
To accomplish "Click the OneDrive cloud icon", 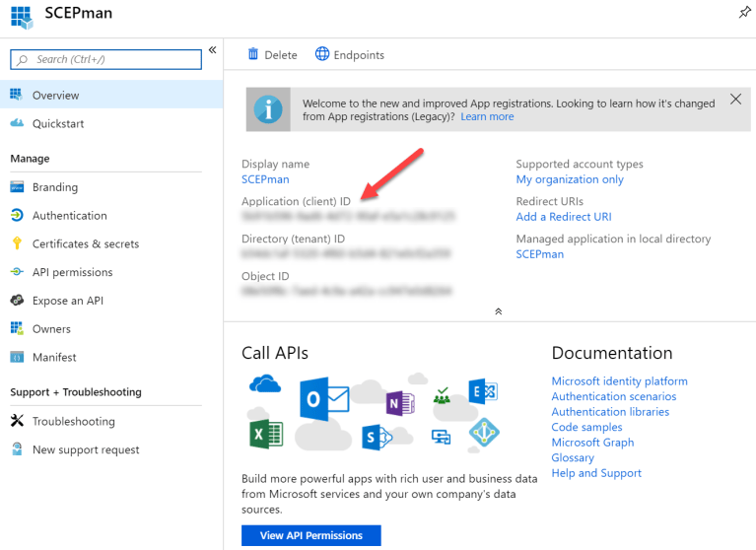I will pos(265,384).
